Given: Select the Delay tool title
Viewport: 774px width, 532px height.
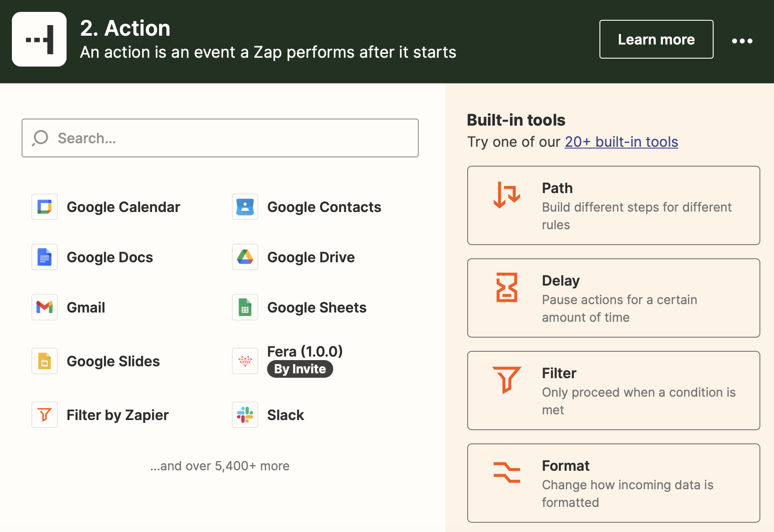Looking at the screenshot, I should 561,280.
